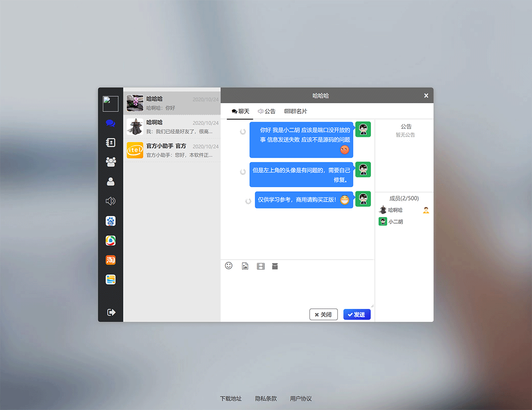Open the announcements speaker icon in sidebar

[x=111, y=201]
